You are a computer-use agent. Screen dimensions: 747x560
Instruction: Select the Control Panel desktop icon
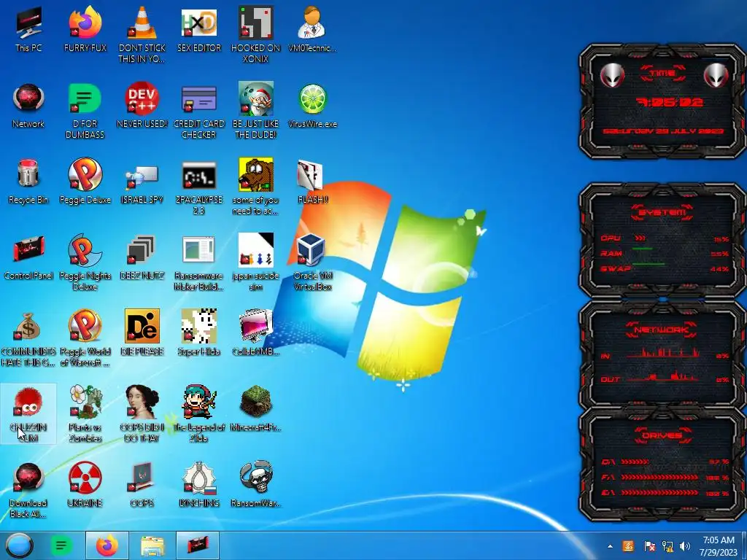click(x=28, y=250)
